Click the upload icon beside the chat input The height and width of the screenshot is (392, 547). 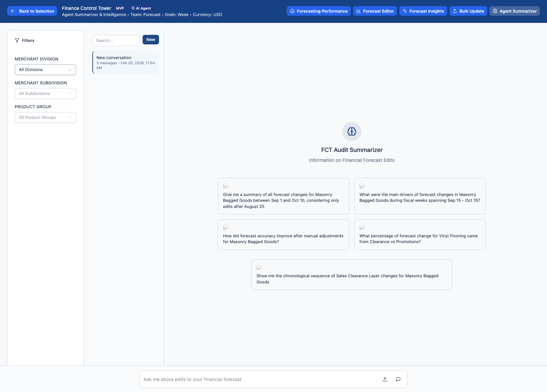click(385, 379)
